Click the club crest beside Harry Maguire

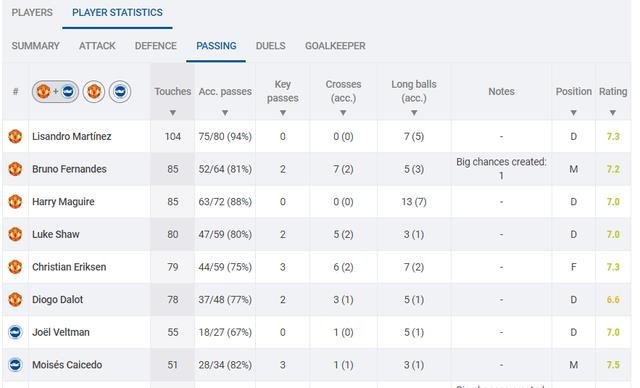(x=15, y=202)
